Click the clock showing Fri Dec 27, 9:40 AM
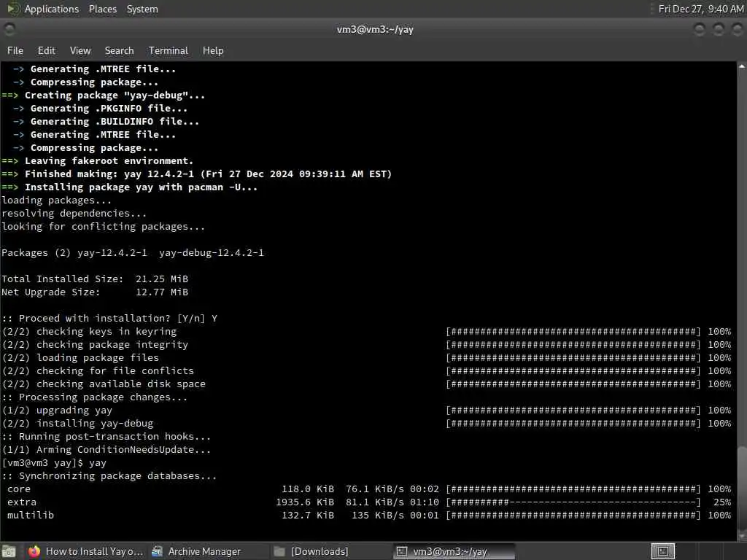The width and height of the screenshot is (747, 560). 701,9
